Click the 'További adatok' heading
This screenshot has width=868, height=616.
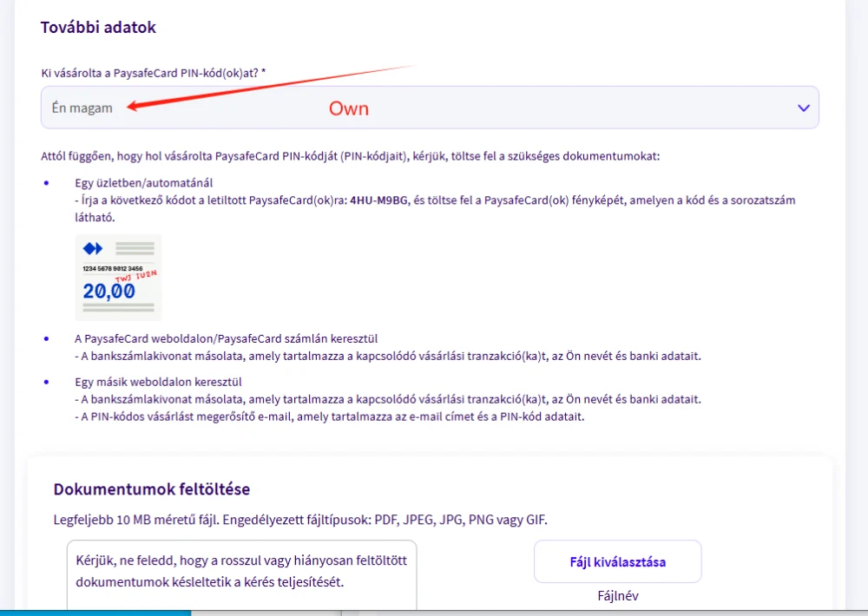pos(99,27)
